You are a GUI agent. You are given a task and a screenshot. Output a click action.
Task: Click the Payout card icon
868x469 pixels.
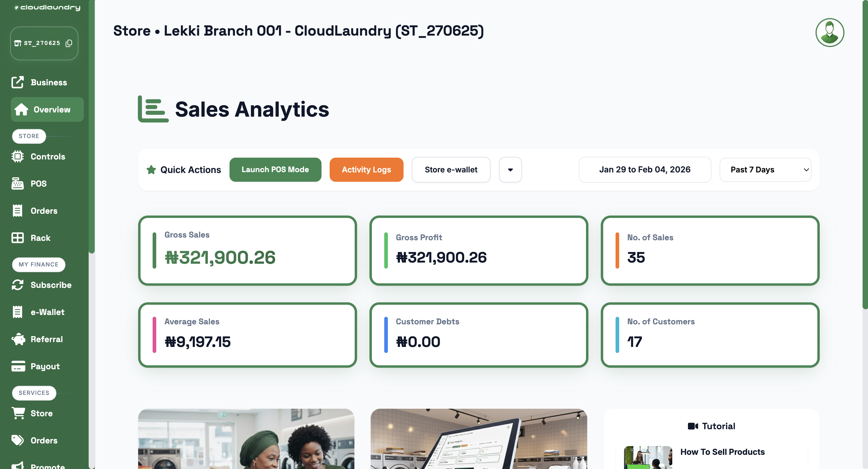point(18,366)
